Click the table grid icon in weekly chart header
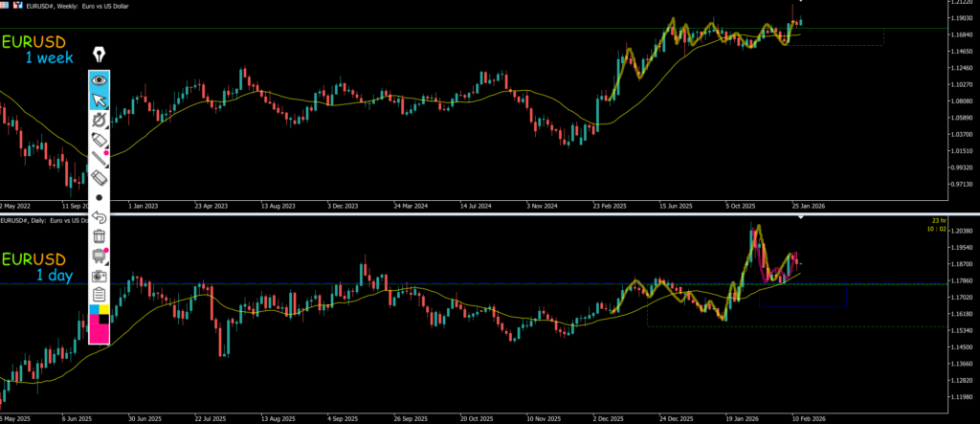 click(7, 6)
